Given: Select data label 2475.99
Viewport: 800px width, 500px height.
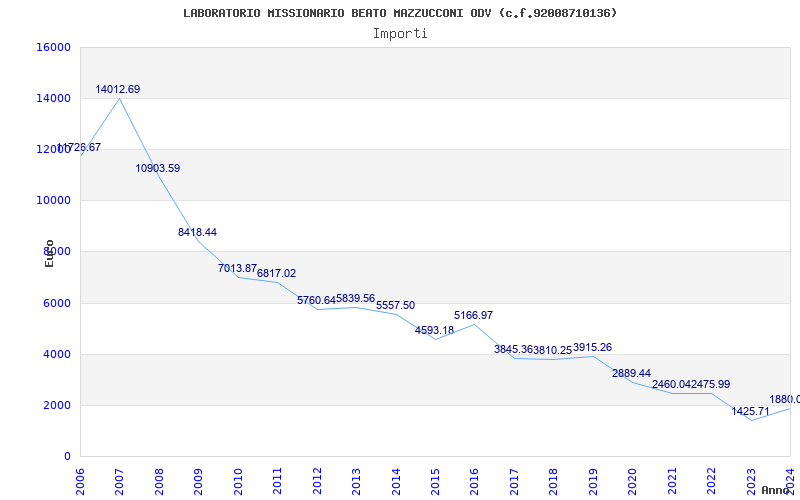Looking at the screenshot, I should [x=711, y=384].
